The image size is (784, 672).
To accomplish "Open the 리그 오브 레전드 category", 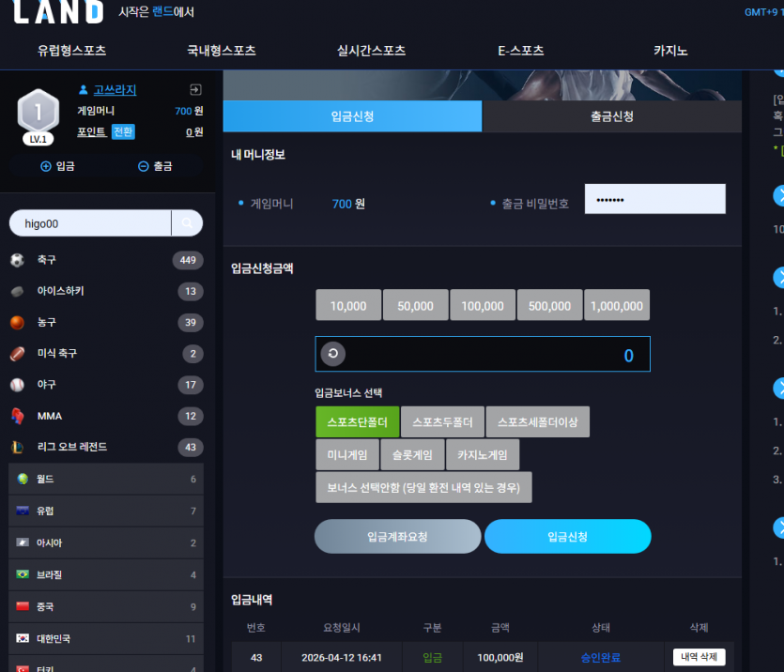I will pos(106,447).
